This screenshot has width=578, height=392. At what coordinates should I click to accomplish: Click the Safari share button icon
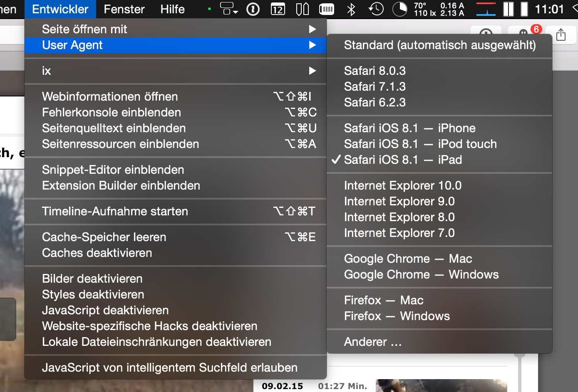point(561,35)
